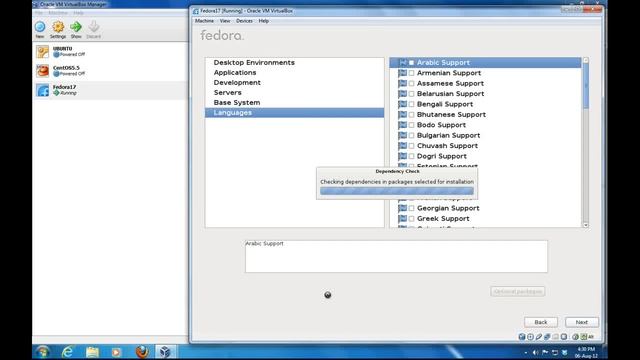Click the language list scroll-down arrow

point(586,225)
